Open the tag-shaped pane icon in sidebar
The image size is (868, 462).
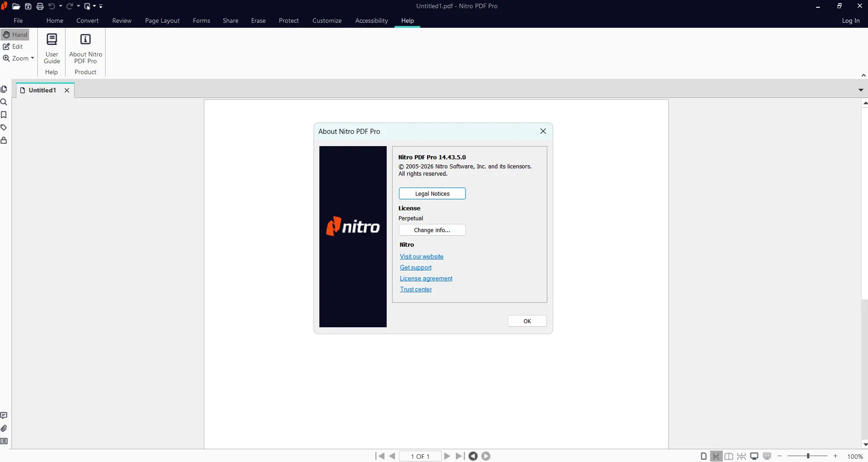click(x=4, y=127)
